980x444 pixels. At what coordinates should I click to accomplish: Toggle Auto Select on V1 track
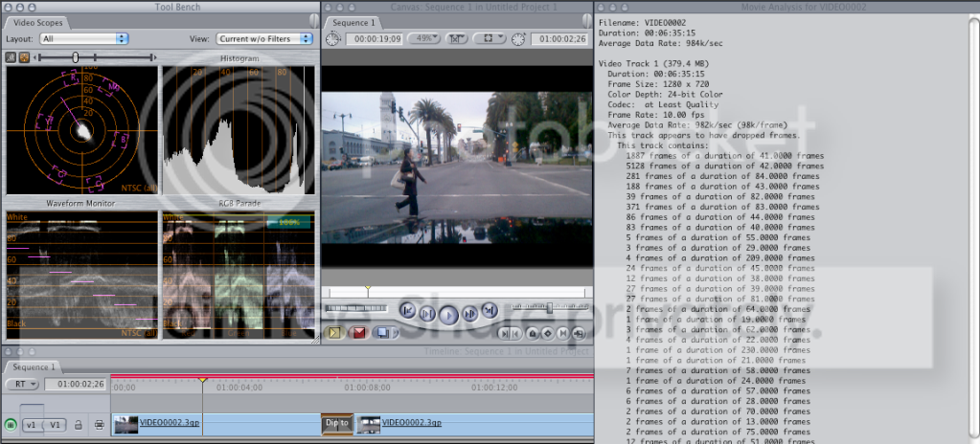point(98,425)
